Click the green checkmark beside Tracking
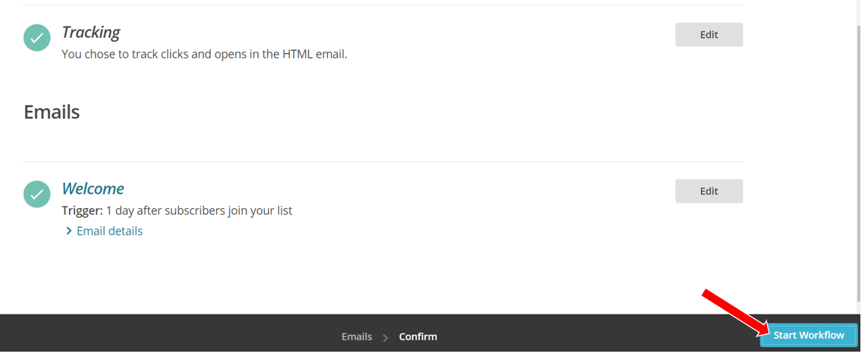This screenshot has width=868, height=360. (x=37, y=38)
